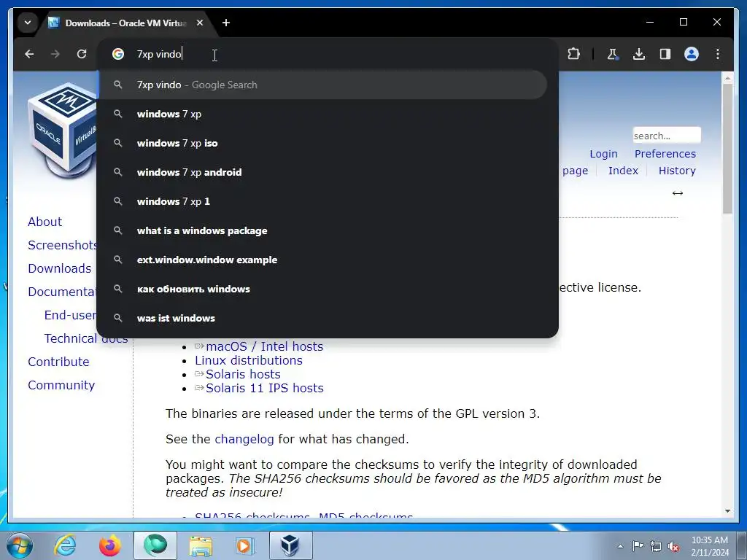Open the Extensions puzzle icon
The image size is (747, 560).
click(573, 54)
